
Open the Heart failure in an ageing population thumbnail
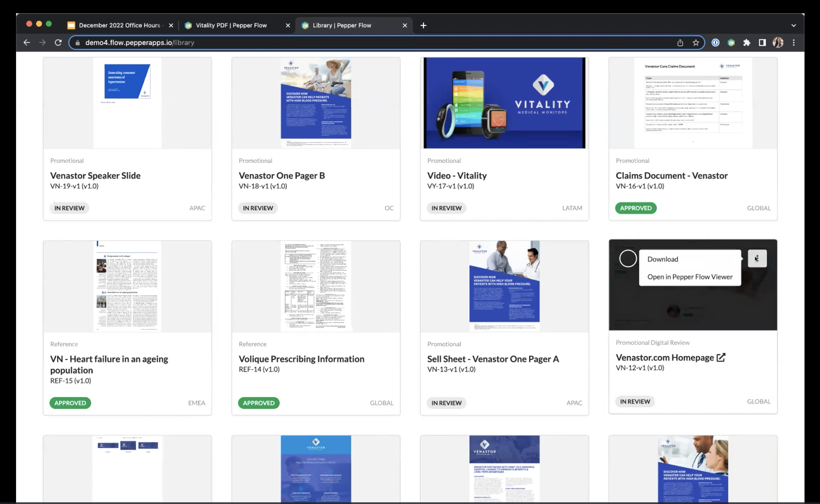[127, 286]
